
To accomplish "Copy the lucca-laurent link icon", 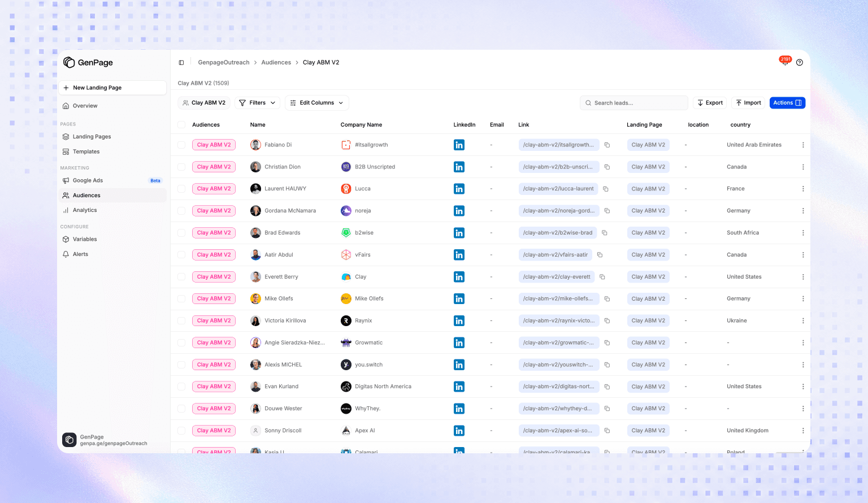I will (x=605, y=189).
